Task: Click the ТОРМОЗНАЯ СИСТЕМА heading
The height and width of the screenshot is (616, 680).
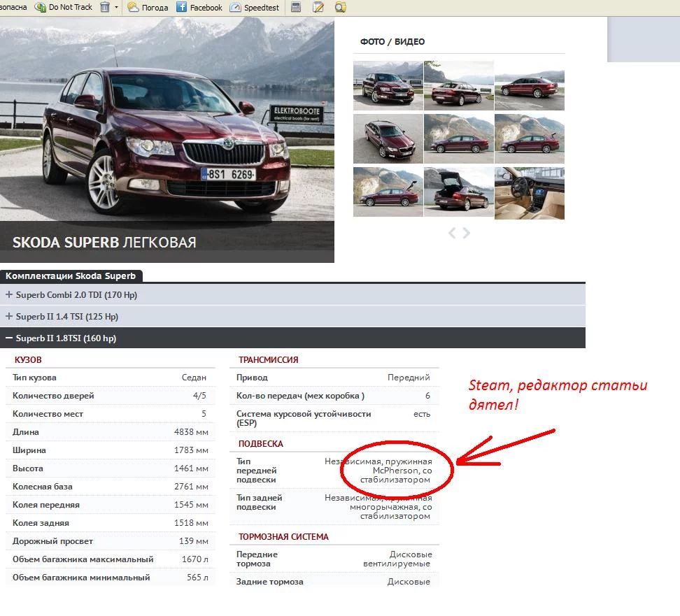Action: 283,537
